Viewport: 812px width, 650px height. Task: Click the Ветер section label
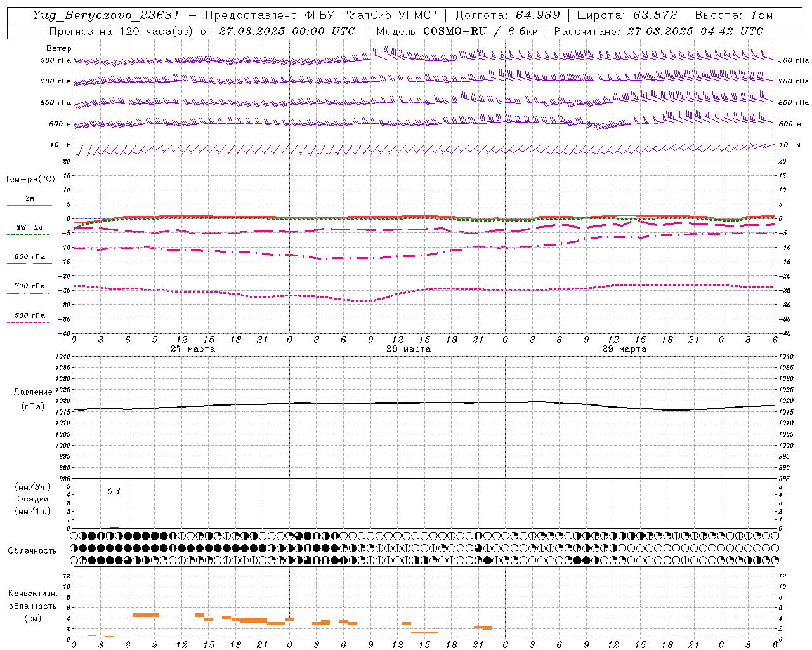[x=59, y=48]
